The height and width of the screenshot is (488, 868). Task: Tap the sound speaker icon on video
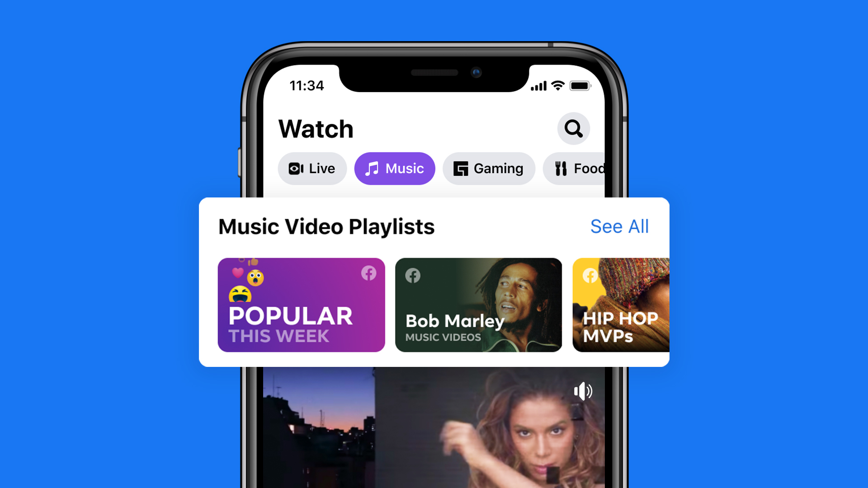tap(583, 390)
